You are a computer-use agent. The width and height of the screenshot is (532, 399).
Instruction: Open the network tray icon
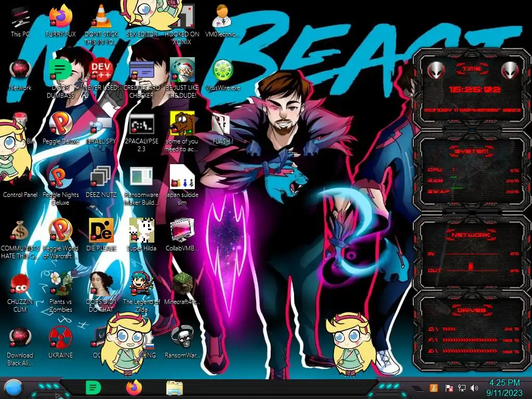point(461,388)
